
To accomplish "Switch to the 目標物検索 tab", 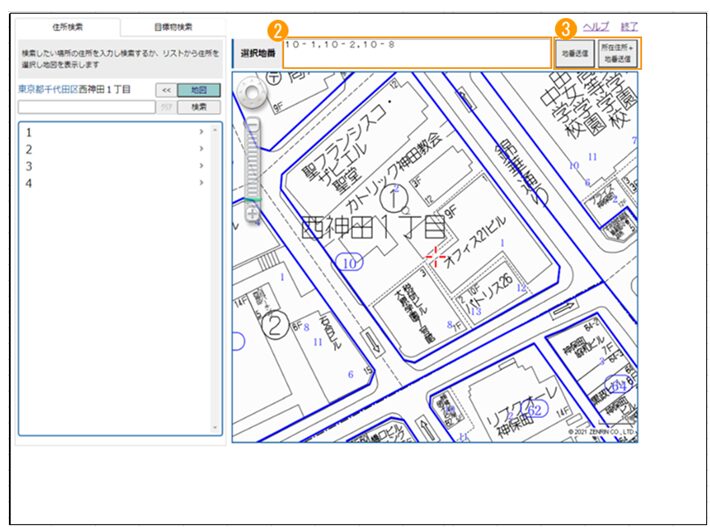I will coord(173,27).
